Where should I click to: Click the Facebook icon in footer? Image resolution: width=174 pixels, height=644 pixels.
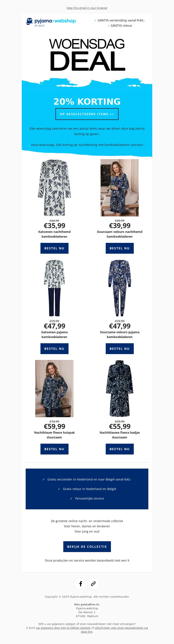[81, 584]
